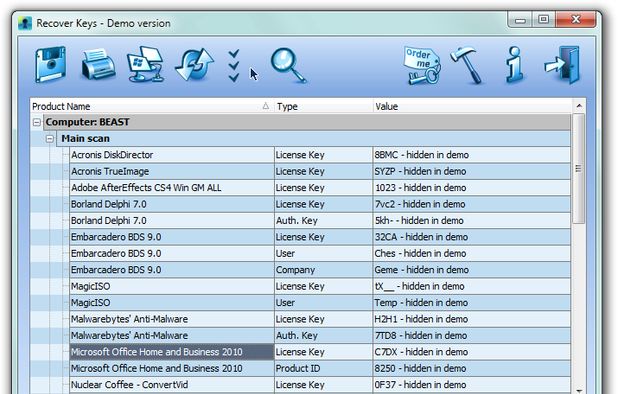Click the User type cell for MagicISO
The width and height of the screenshot is (618, 394).
click(x=323, y=303)
